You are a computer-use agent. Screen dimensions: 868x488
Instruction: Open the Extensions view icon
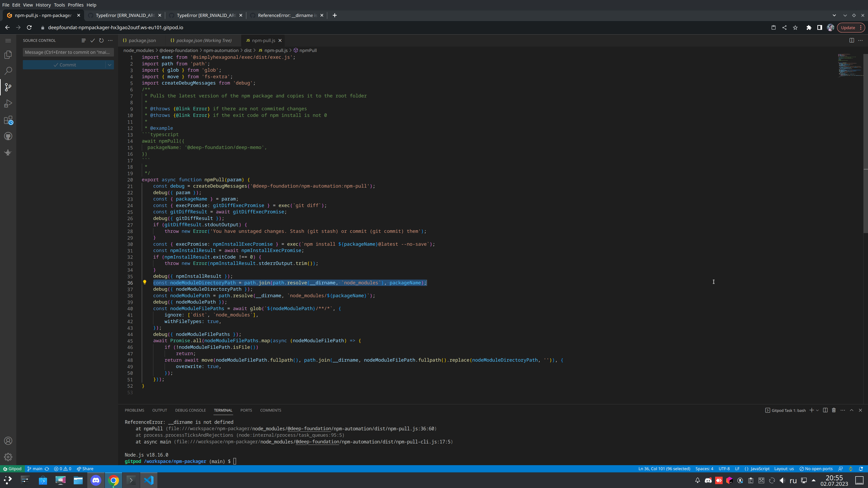[8, 120]
